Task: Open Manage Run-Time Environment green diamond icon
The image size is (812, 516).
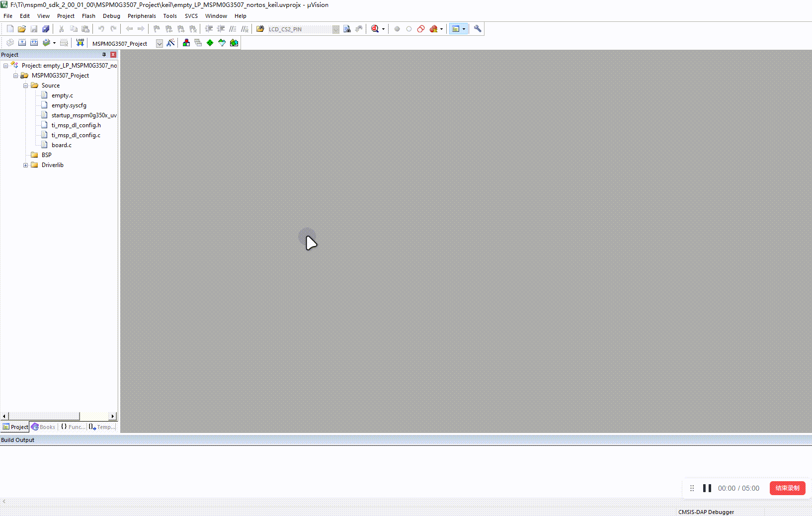Action: (210, 43)
